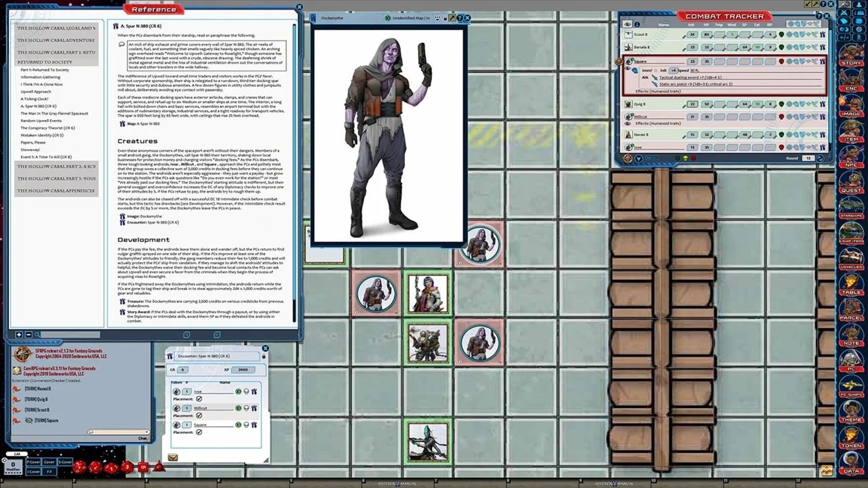
Task: Expand The Hollow Cabal Part 2 section
Action: tap(56, 167)
